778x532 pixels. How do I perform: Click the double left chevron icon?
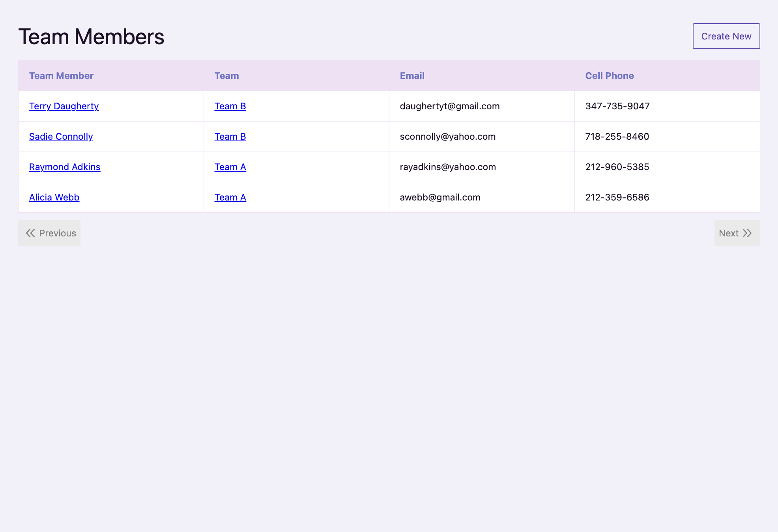click(30, 233)
